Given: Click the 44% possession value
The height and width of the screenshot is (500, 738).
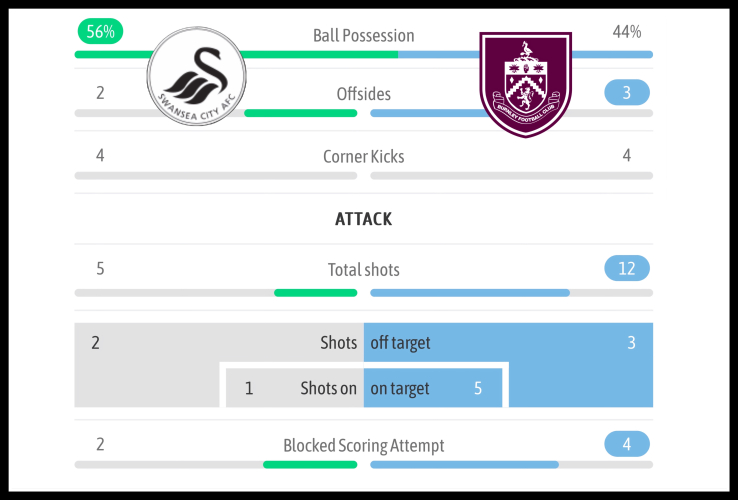Looking at the screenshot, I should 627,32.
